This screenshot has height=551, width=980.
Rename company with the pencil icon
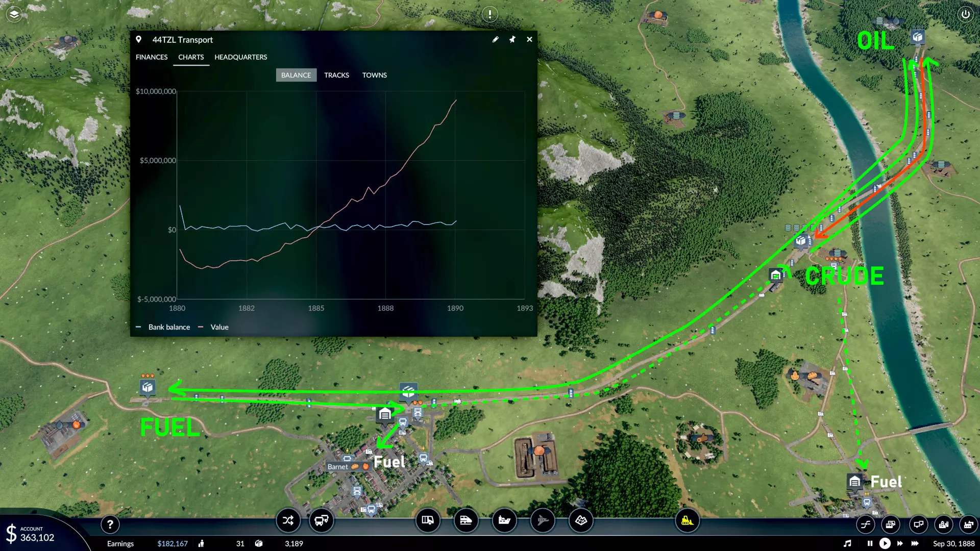[495, 39]
